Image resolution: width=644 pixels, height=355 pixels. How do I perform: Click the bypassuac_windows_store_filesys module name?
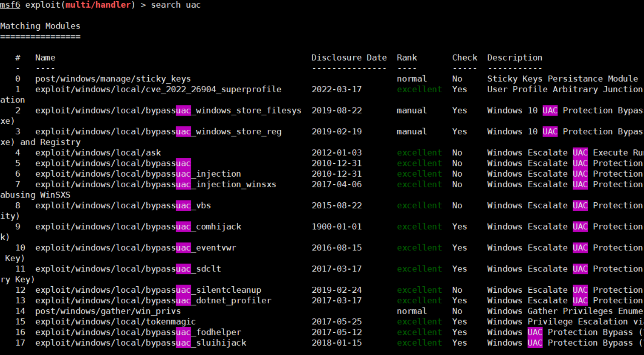(168, 111)
